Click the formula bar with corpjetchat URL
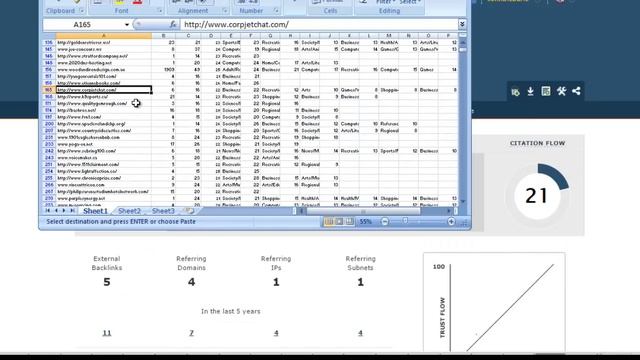This screenshot has height=360, width=640. click(x=319, y=24)
